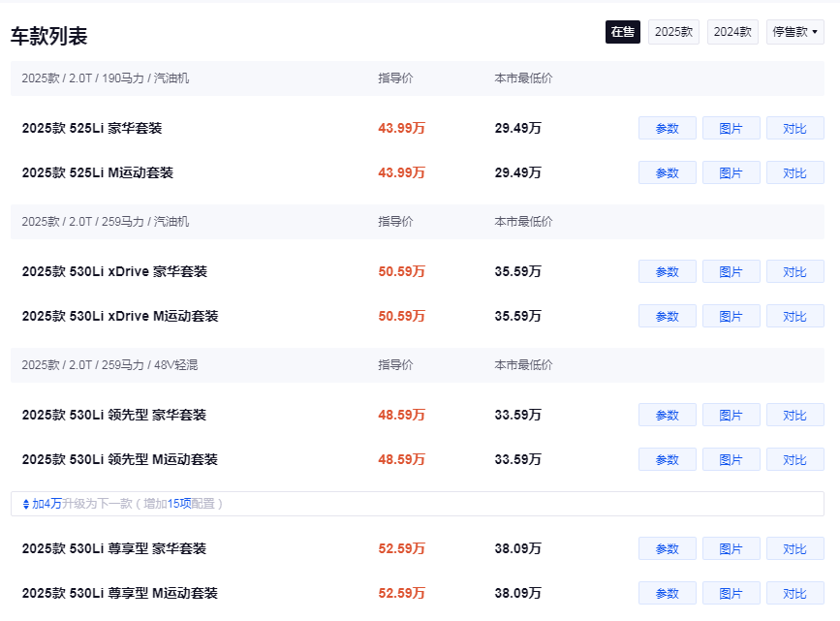Open the 2025款 530Li xDrive M运动套装 link
This screenshot has width=840, height=621.
120,316
